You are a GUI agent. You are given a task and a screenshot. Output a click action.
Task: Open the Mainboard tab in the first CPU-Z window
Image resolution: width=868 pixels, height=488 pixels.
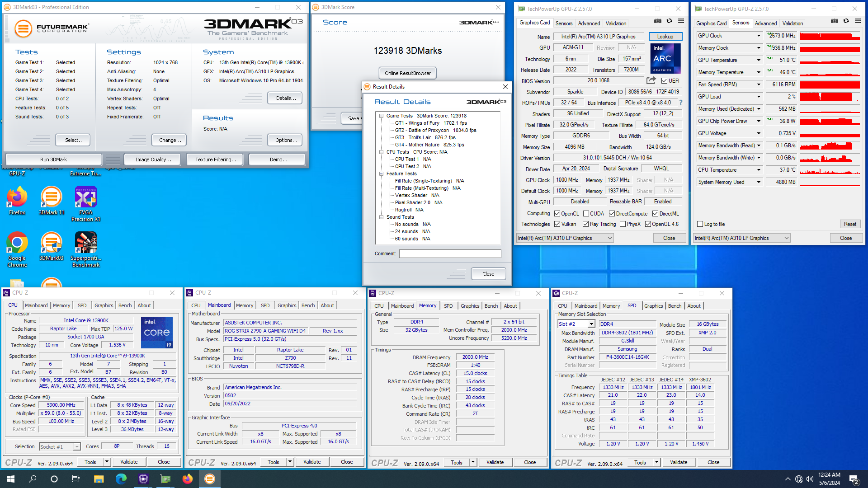[x=36, y=305]
